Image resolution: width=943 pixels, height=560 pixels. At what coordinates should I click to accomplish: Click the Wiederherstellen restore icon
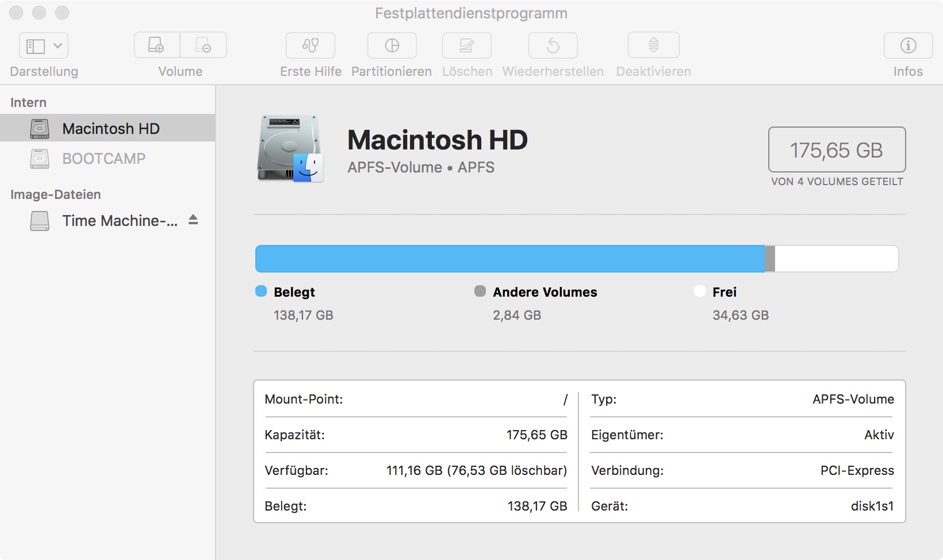(553, 45)
